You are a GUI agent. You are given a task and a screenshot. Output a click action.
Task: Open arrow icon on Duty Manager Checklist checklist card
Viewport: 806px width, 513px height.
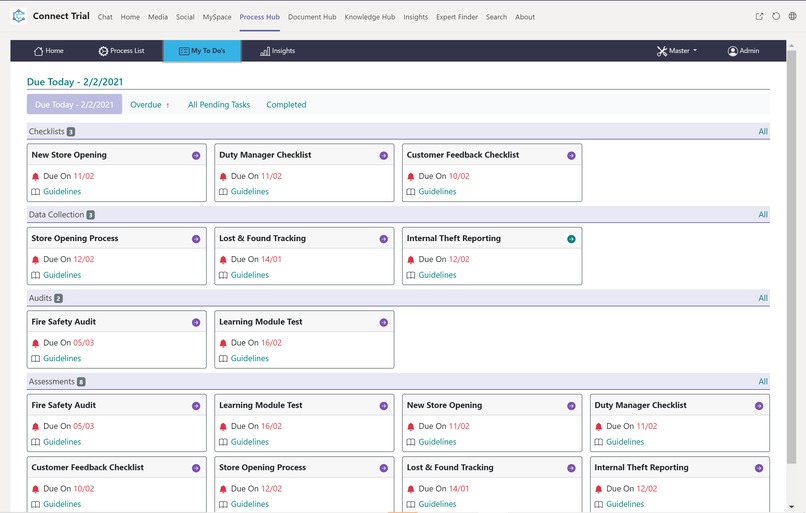click(383, 156)
